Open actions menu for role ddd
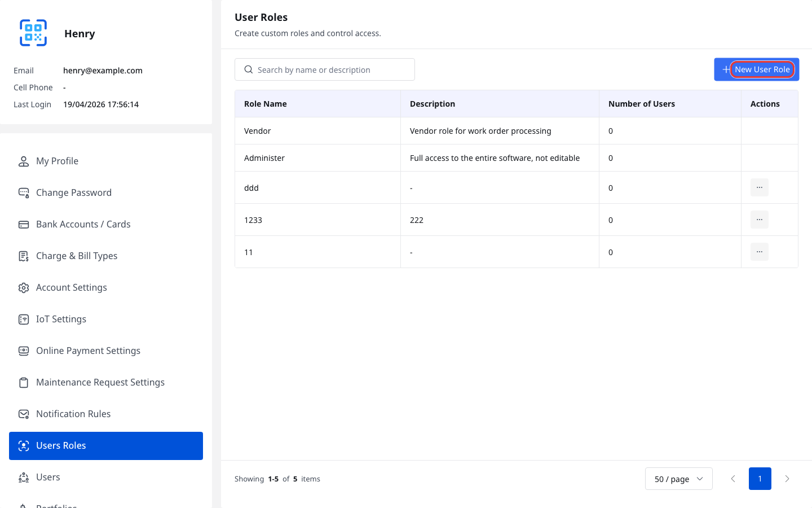Viewport: 812px width, 508px height. [x=760, y=187]
